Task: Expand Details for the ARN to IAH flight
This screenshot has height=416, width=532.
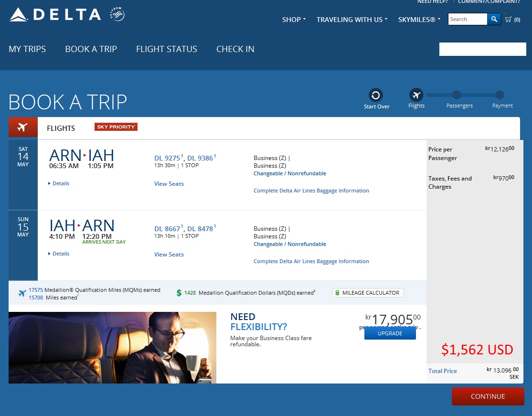Action: pos(59,183)
